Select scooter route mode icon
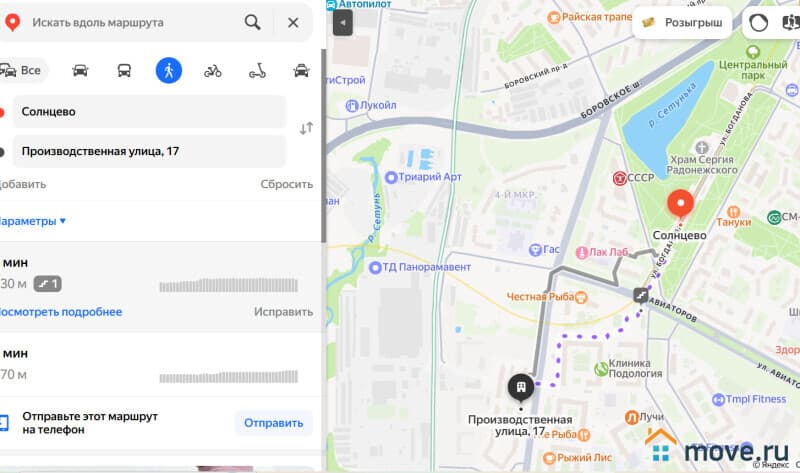This screenshot has width=800, height=473. coord(257,71)
